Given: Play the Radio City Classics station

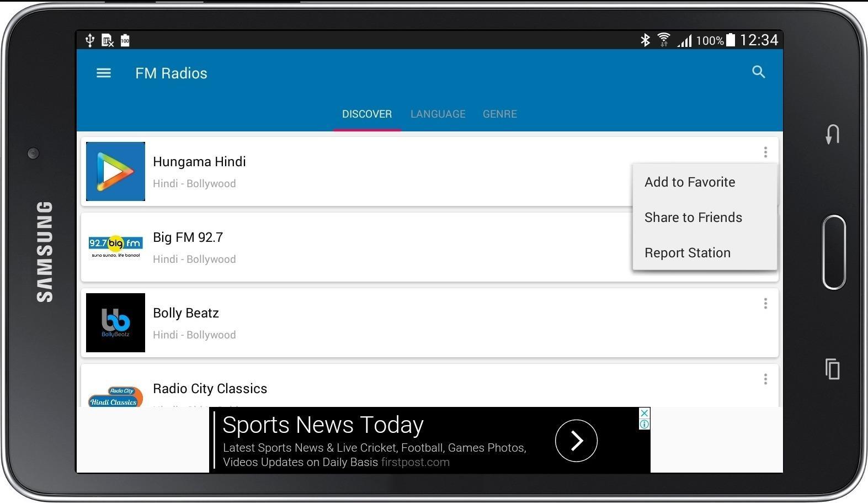Looking at the screenshot, I should [430, 385].
